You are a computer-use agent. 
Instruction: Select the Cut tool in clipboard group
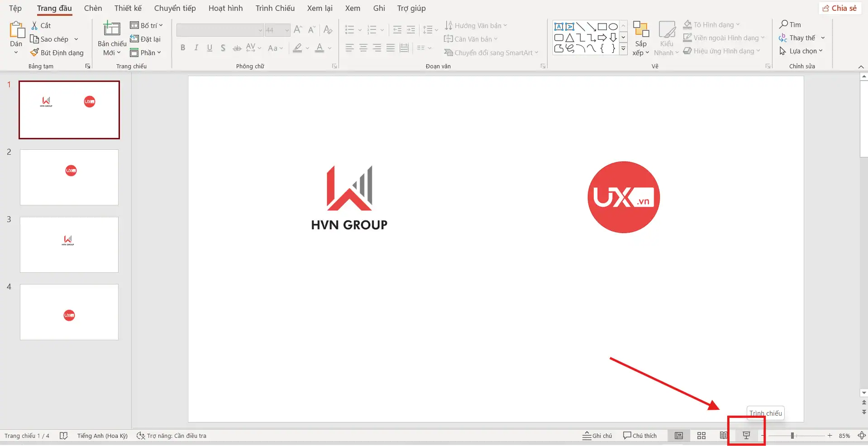41,25
